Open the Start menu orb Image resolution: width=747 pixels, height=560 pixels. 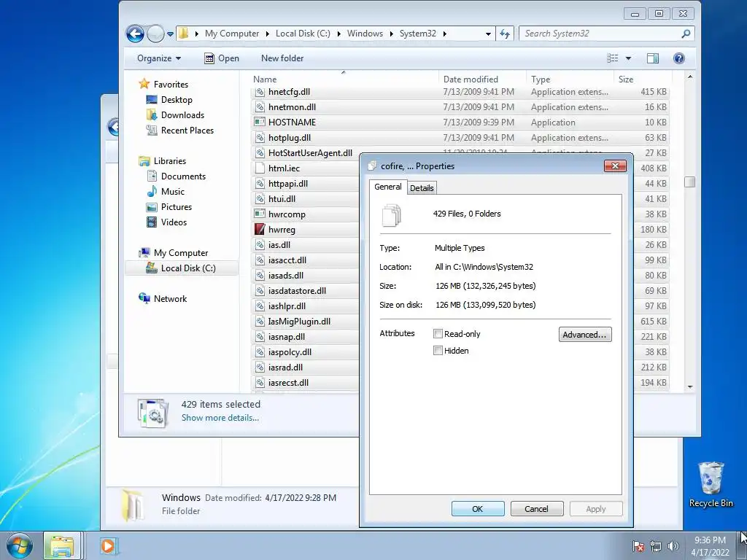click(x=20, y=545)
